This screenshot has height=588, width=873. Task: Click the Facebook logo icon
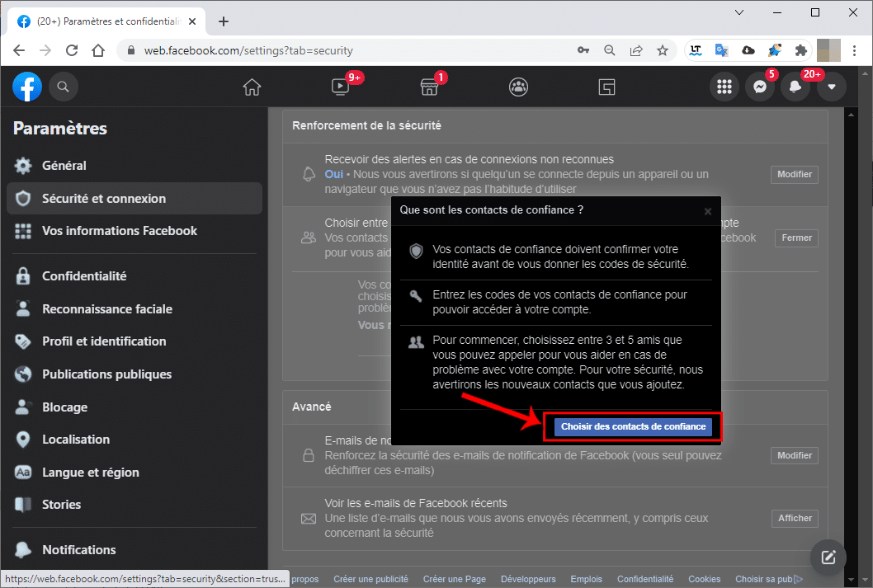pyautogui.click(x=27, y=87)
